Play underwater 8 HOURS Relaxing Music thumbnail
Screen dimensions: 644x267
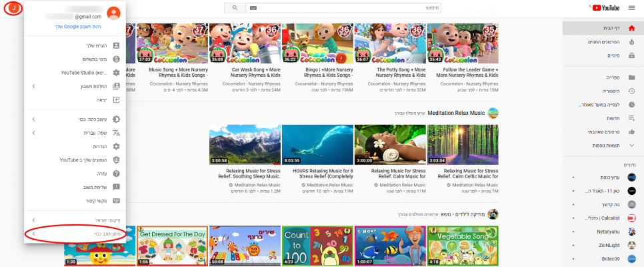pos(317,145)
